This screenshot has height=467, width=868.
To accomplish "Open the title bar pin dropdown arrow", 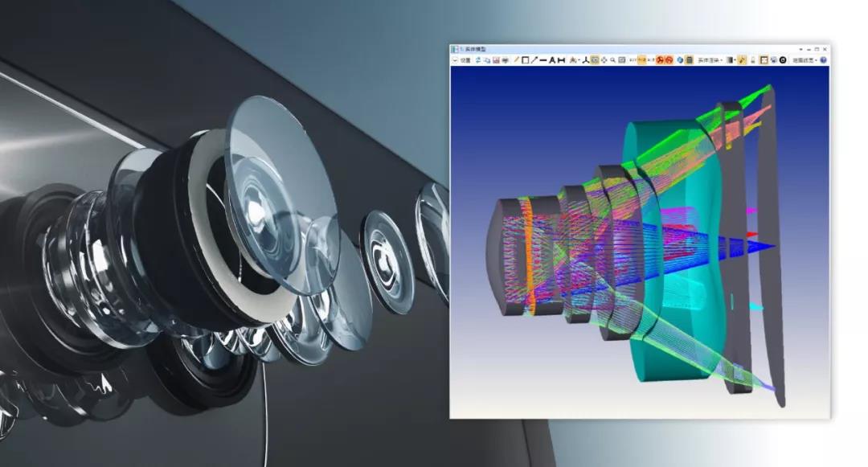I will (x=800, y=49).
